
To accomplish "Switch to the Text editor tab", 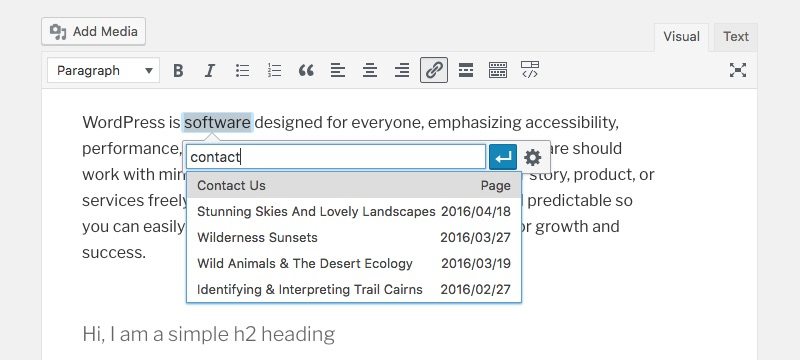I will (x=736, y=37).
